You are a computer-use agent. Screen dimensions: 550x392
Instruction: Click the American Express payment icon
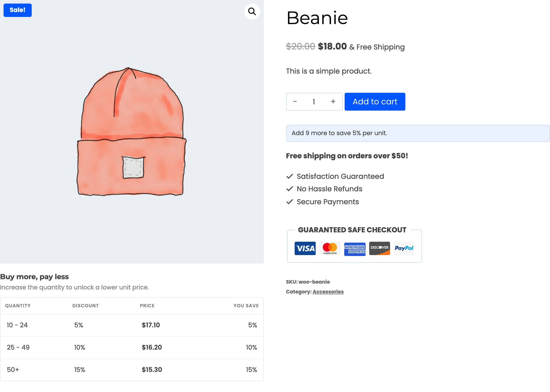354,249
